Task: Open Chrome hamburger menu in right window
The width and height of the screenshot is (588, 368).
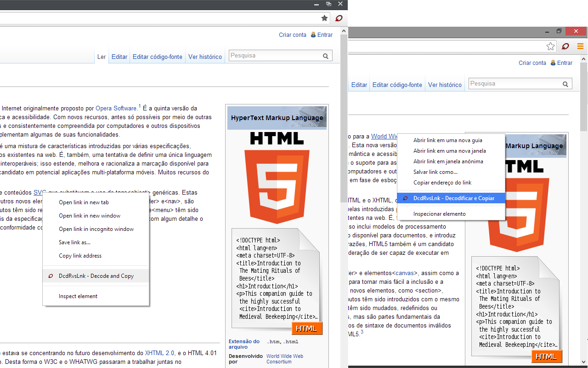Action: click(580, 46)
